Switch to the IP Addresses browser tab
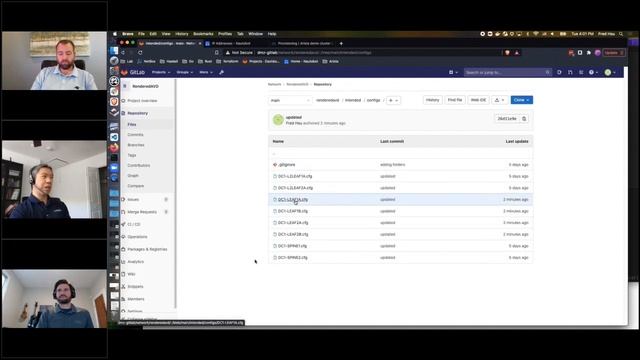 coord(235,43)
